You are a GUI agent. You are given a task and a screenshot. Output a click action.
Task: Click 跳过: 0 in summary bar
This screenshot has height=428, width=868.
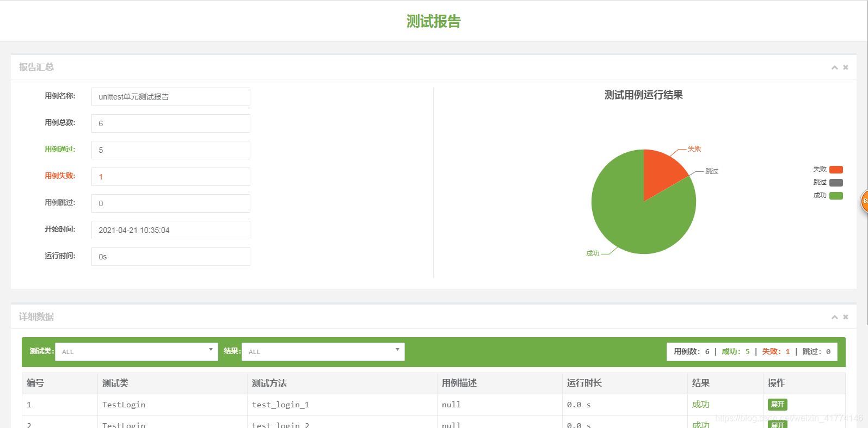(x=817, y=352)
